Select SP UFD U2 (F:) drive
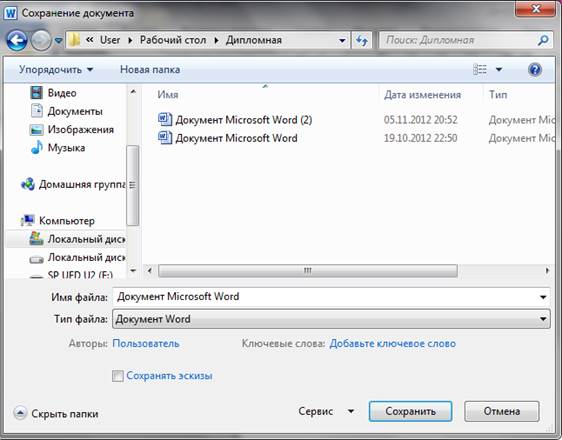The width and height of the screenshot is (562, 440). pyautogui.click(x=80, y=275)
